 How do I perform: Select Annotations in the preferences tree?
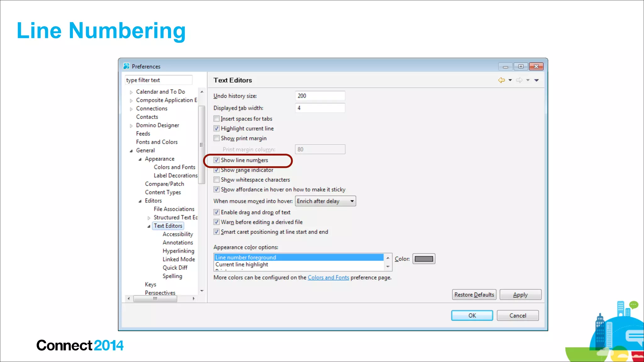click(178, 242)
